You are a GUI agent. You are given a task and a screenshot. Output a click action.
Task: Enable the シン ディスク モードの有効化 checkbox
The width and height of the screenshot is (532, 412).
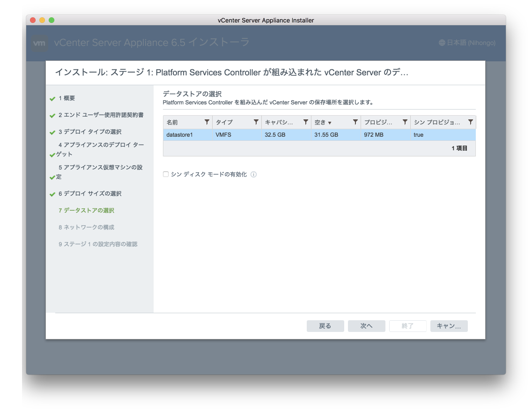point(165,174)
